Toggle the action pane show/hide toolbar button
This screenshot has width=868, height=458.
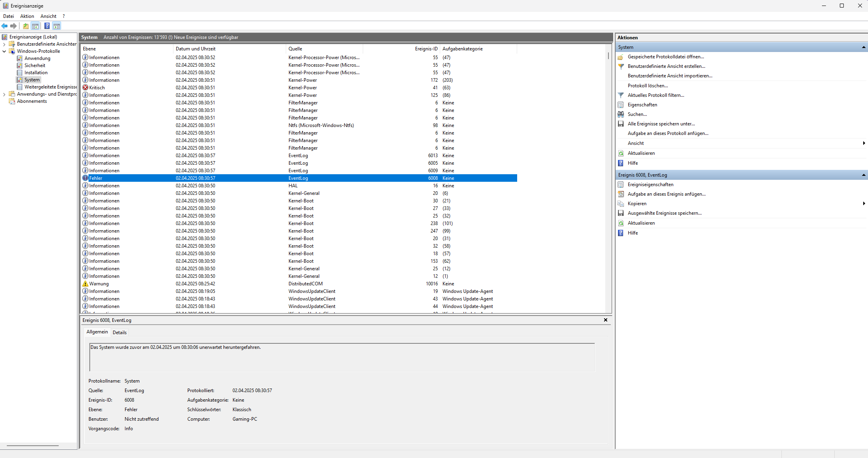point(57,26)
